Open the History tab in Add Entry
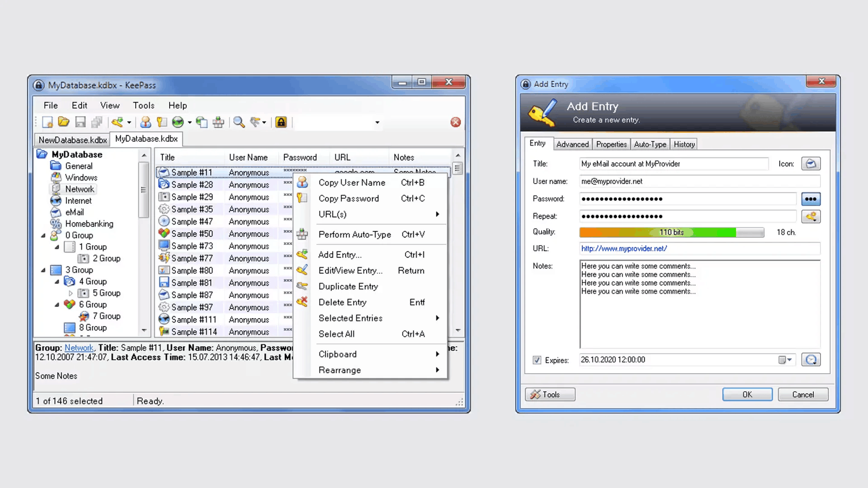The height and width of the screenshot is (488, 868). tap(684, 144)
